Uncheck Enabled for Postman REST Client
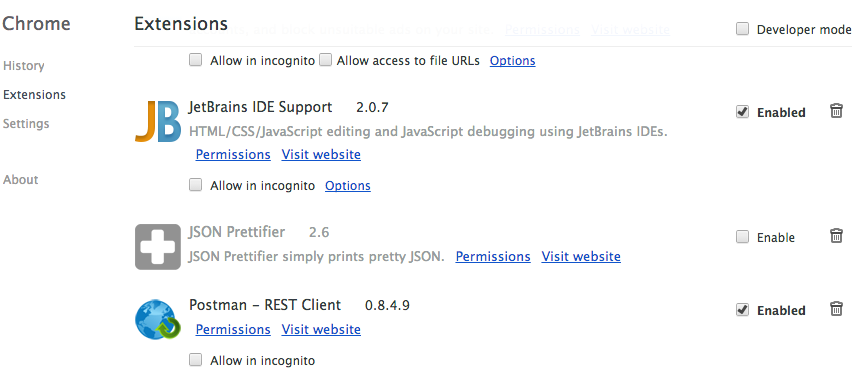The image size is (857, 378). [x=742, y=310]
